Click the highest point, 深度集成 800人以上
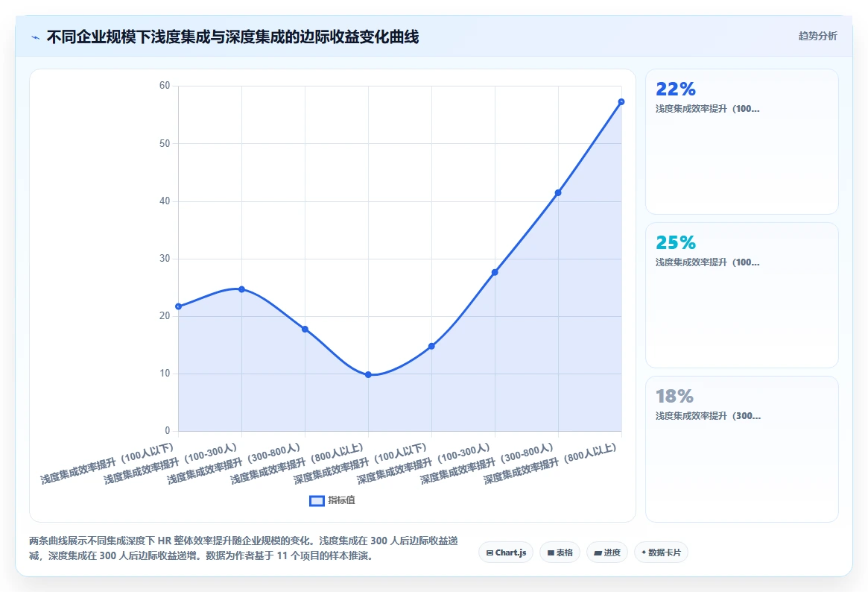The height and width of the screenshot is (592, 868). pos(621,102)
